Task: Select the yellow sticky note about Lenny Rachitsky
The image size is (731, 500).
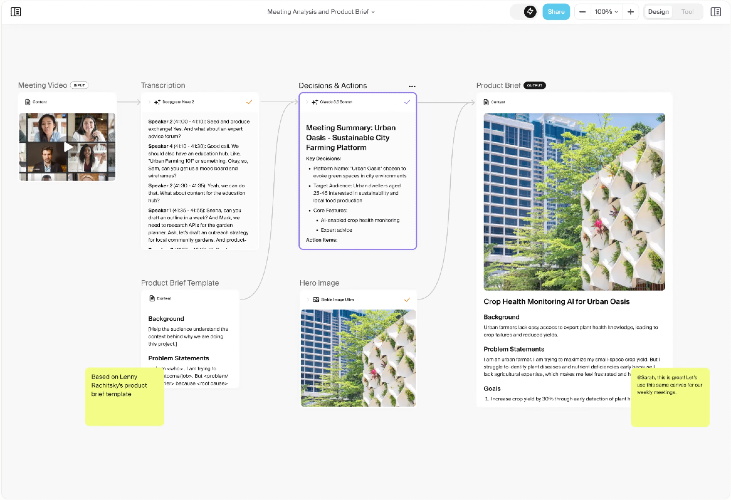Action: (124, 397)
